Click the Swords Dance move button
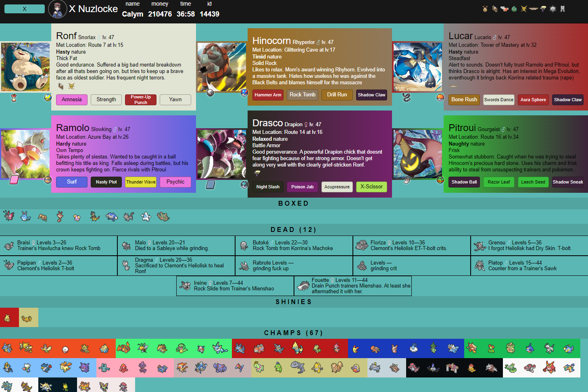The width and height of the screenshot is (588, 392). pos(499,100)
